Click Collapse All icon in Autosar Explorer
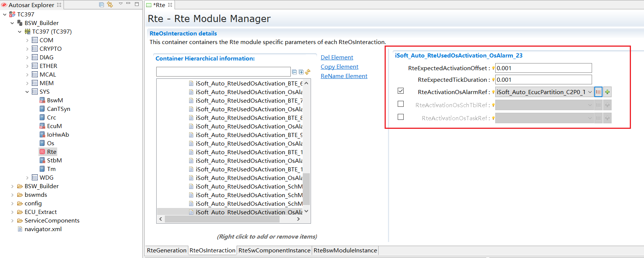644x258 pixels. point(101,4)
